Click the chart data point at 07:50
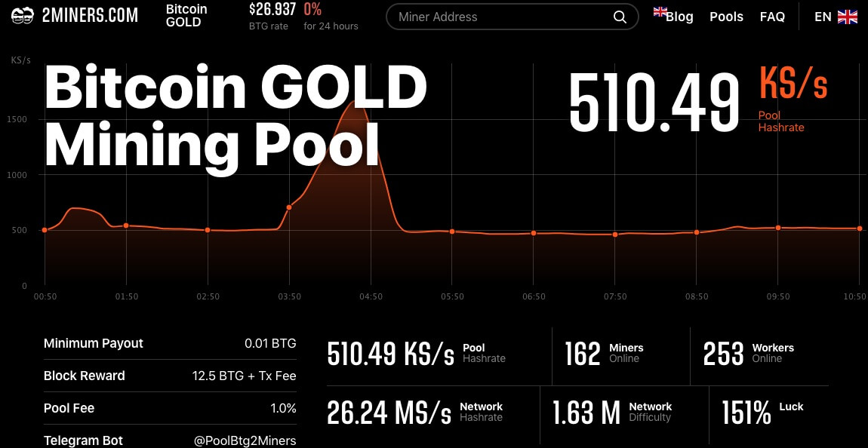The image size is (868, 448). [615, 235]
